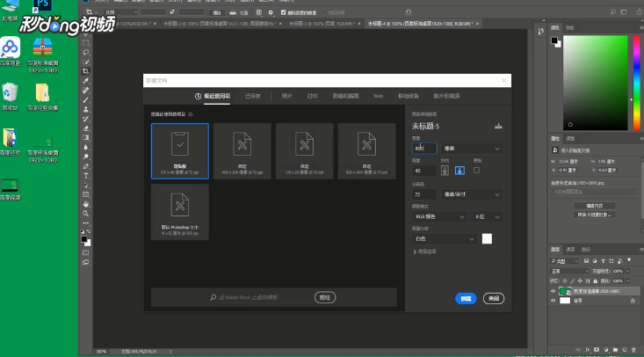This screenshot has height=357, width=644.
Task: Switch to the 移动设备 tab
Action: click(409, 96)
